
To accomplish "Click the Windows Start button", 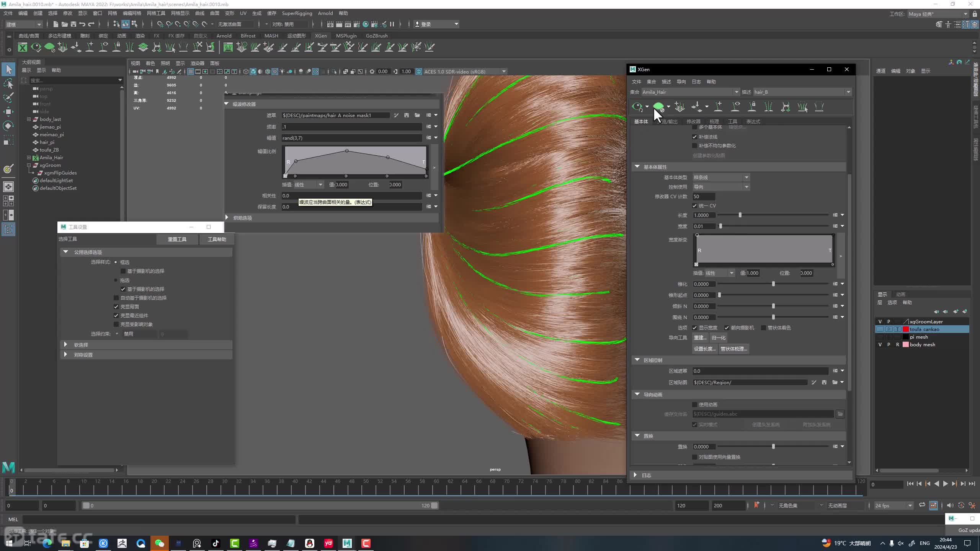I will (9, 543).
